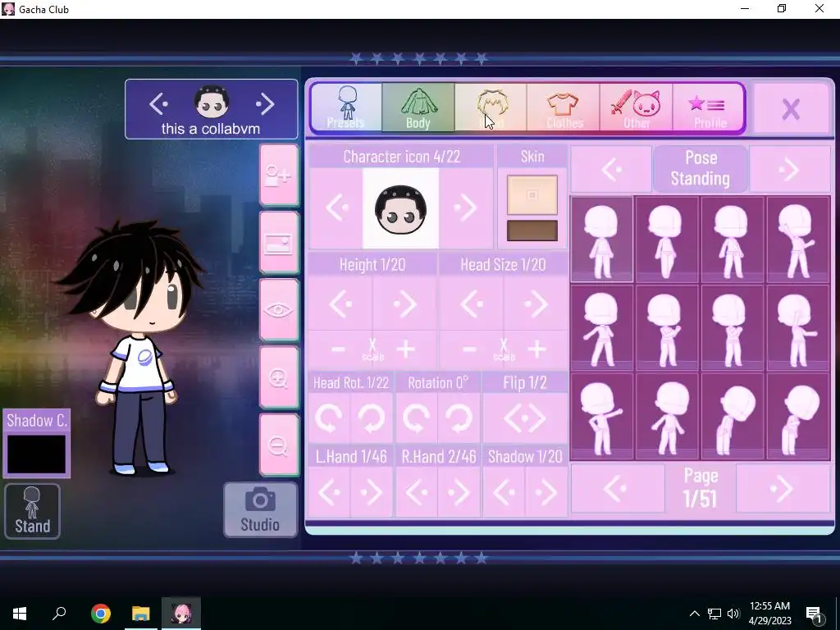This screenshot has height=630, width=840.
Task: Go to next pose page
Action: point(783,488)
